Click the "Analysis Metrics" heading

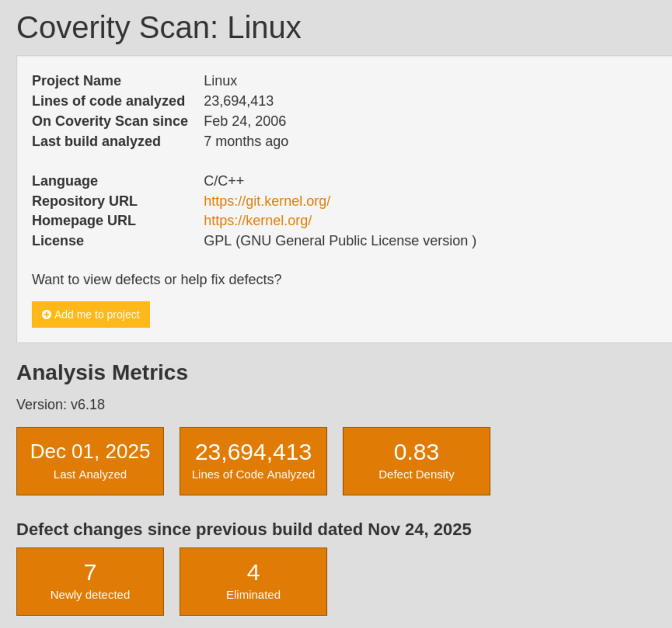102,373
